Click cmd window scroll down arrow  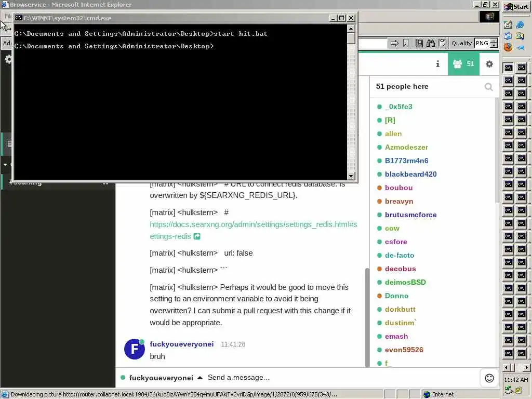351,176
